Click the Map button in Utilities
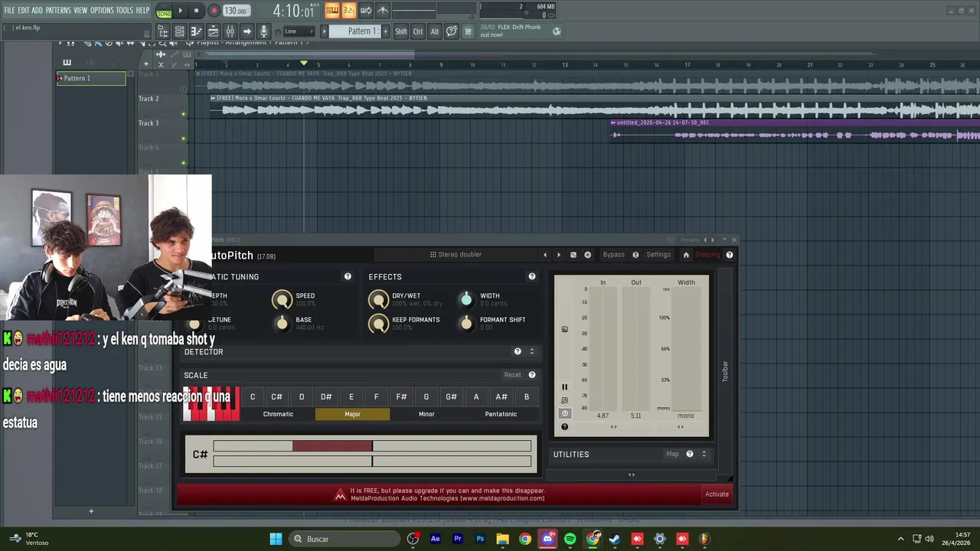This screenshot has height=551, width=980. [x=672, y=454]
